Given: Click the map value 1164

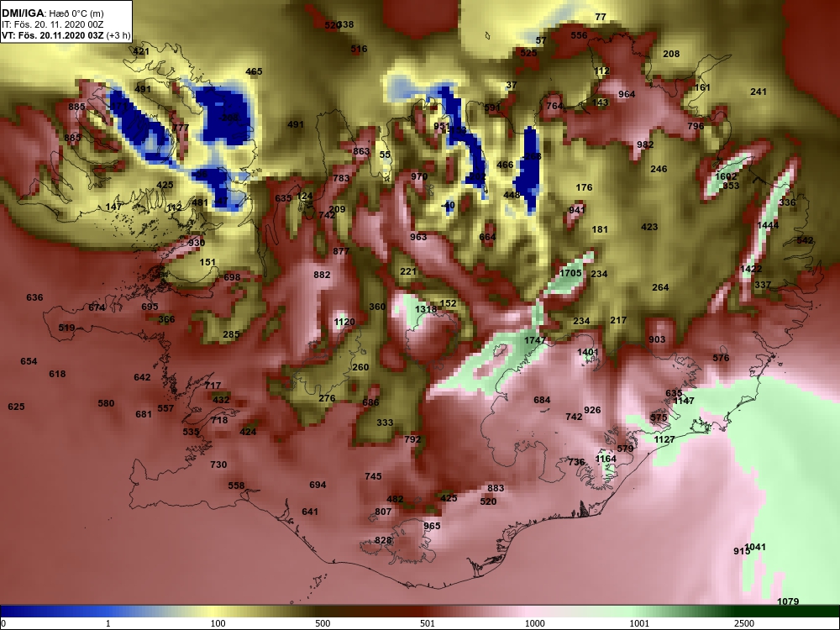Looking at the screenshot, I should click(x=606, y=459).
